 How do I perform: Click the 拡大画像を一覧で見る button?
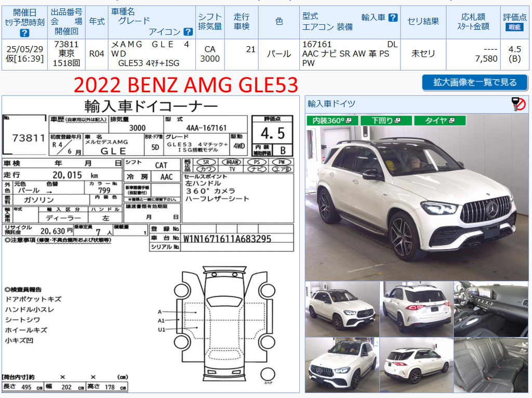475,83
